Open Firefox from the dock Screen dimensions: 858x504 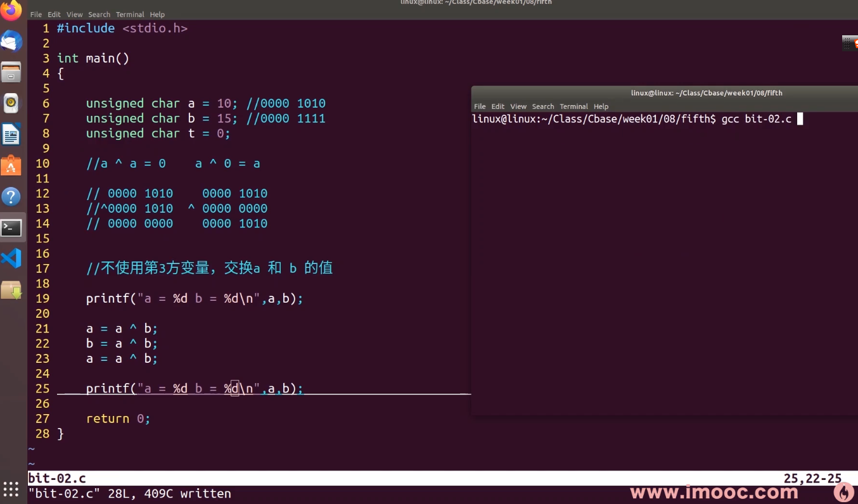tap(11, 11)
